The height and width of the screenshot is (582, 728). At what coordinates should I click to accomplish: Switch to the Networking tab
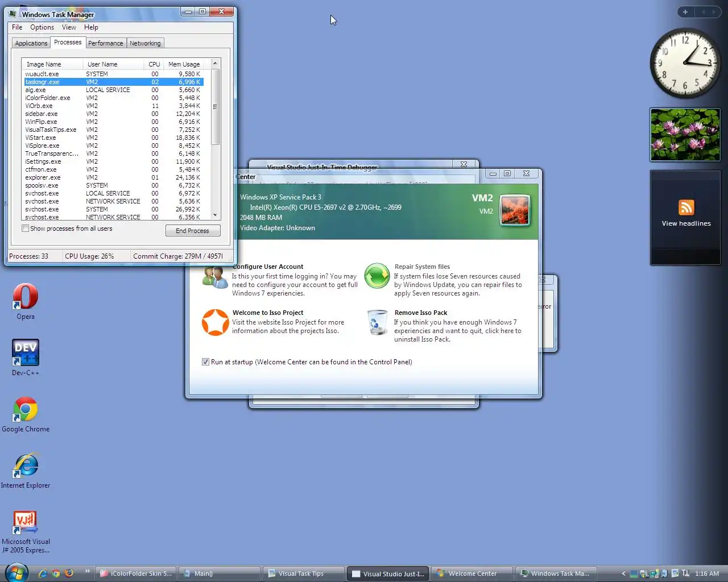145,43
